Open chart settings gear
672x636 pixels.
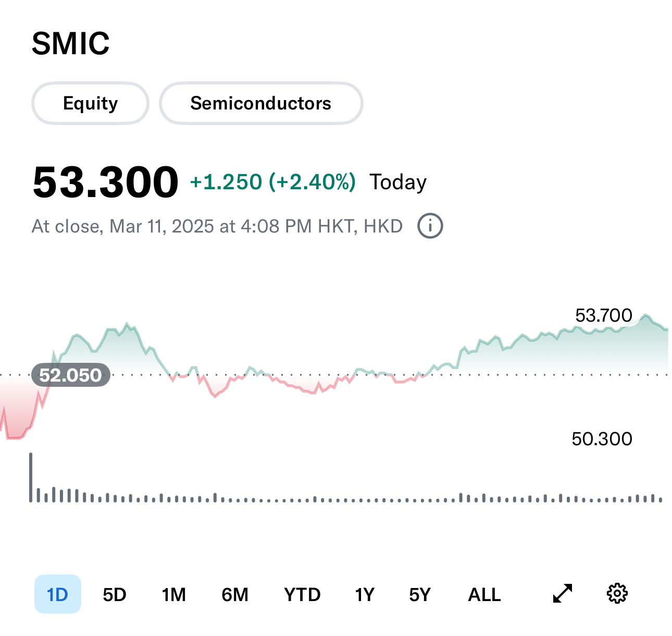pyautogui.click(x=617, y=593)
